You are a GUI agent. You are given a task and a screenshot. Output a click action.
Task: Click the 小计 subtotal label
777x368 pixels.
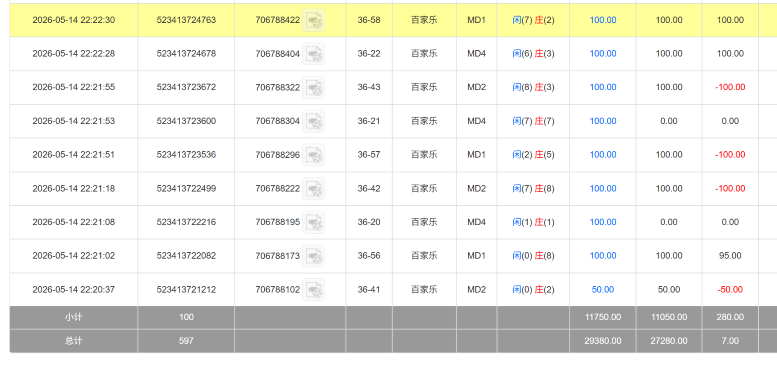pos(73,317)
